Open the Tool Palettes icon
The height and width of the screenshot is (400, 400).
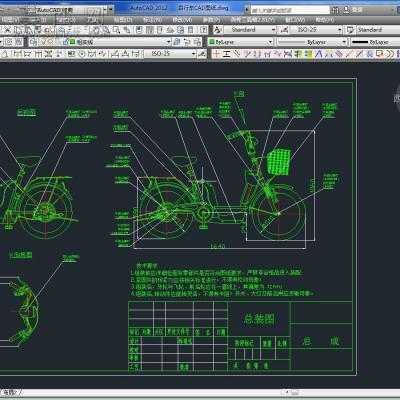160,30
